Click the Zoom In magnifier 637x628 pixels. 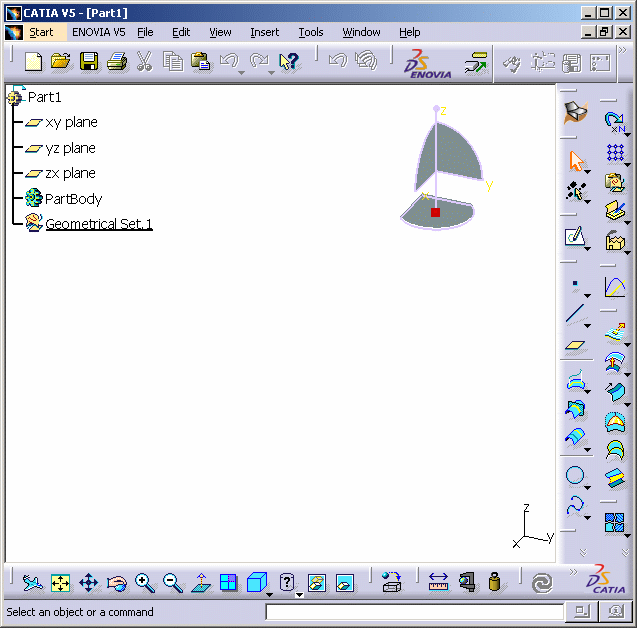coord(145,583)
